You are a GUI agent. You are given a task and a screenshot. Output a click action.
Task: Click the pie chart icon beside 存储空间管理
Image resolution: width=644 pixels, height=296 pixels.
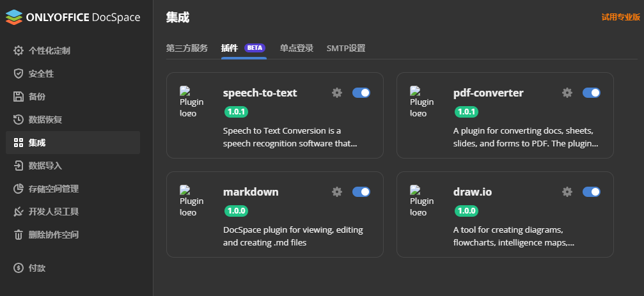point(19,189)
